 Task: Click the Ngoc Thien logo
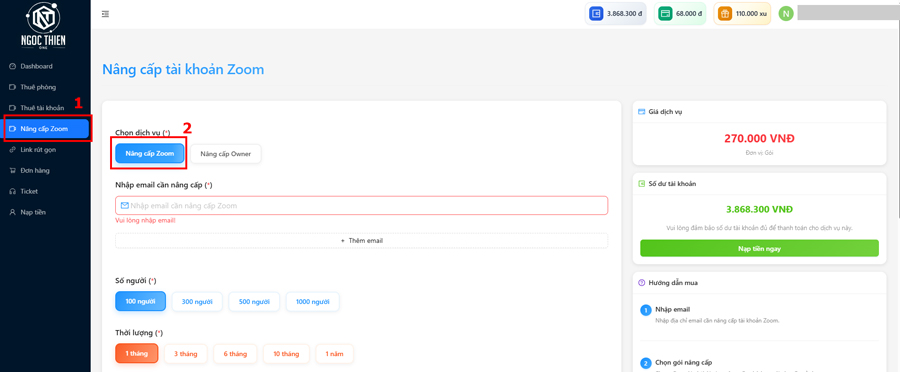click(45, 25)
